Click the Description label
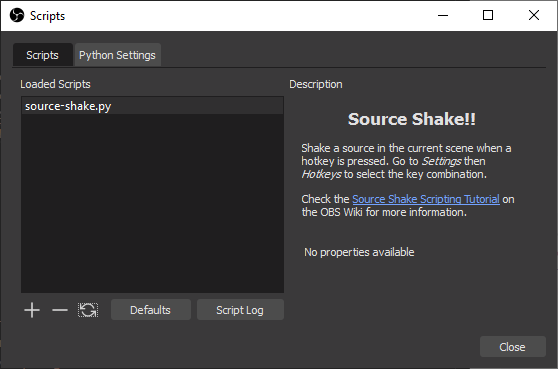 coord(316,84)
